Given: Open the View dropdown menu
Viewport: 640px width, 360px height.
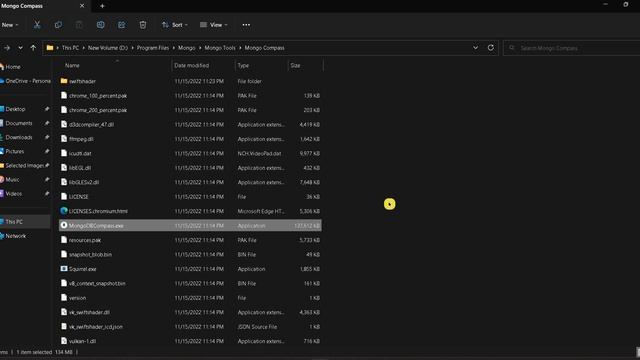Looking at the screenshot, I should click(213, 25).
